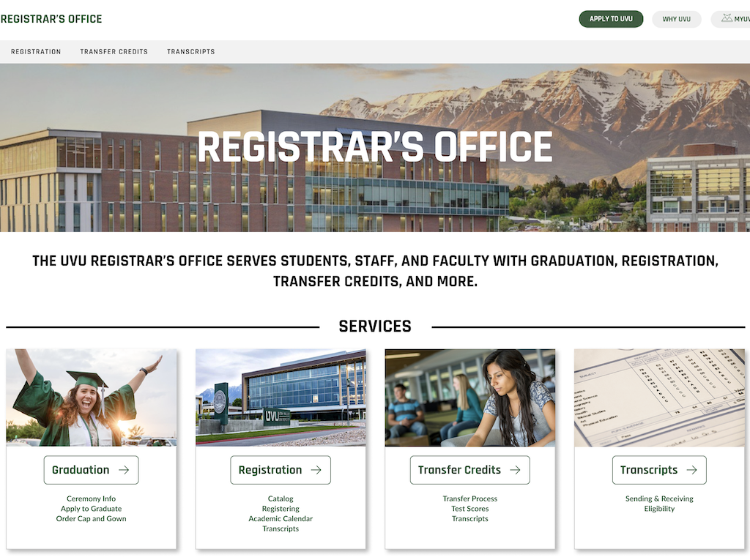Open the Transcripts nav menu item
750x560 pixels.
point(191,52)
